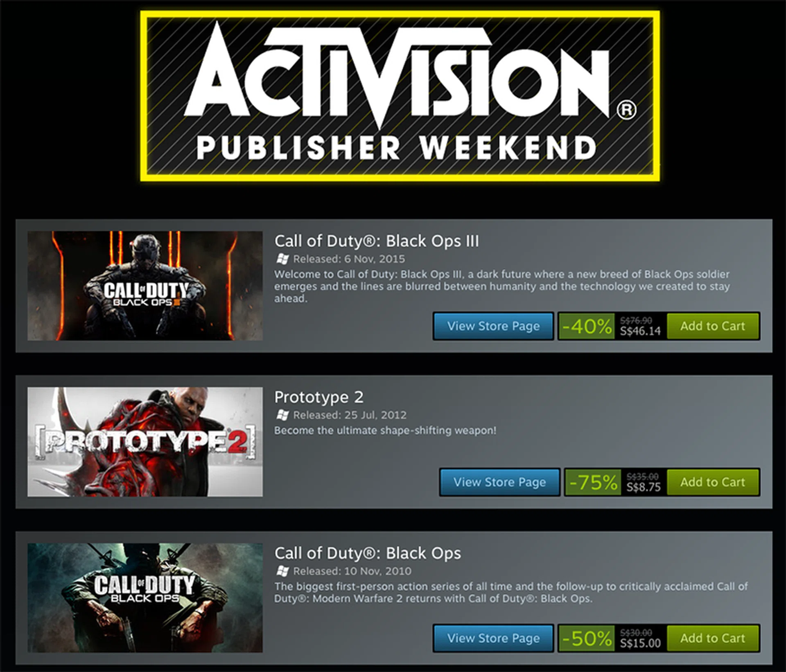Open the Black Ops III cover thumbnail
This screenshot has height=672, width=786.
(x=145, y=286)
